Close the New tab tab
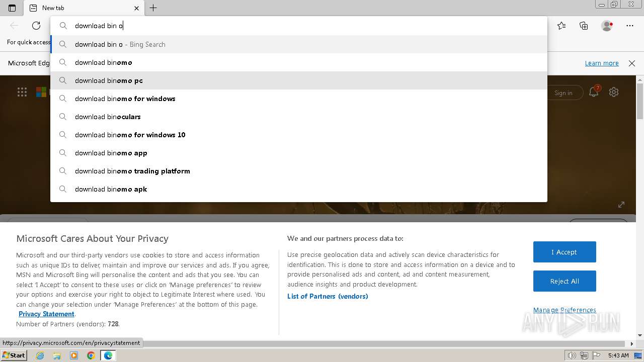644x362 pixels. (136, 8)
